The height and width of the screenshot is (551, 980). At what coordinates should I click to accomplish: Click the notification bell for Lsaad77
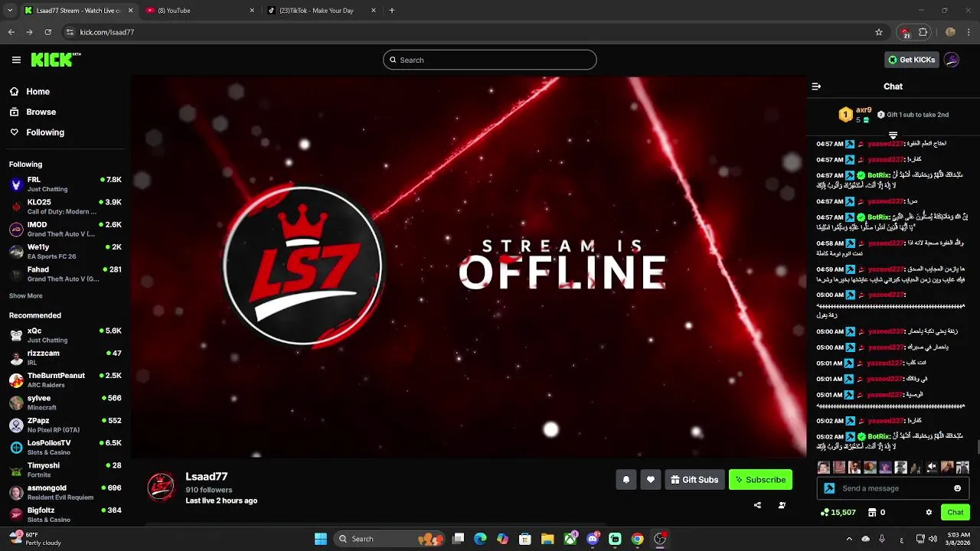[626, 480]
